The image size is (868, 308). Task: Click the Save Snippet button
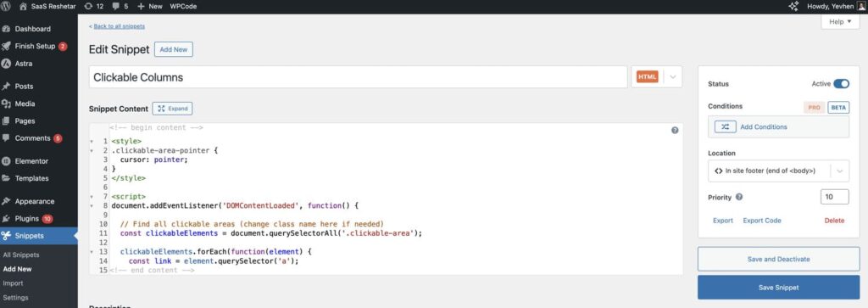coord(778,288)
